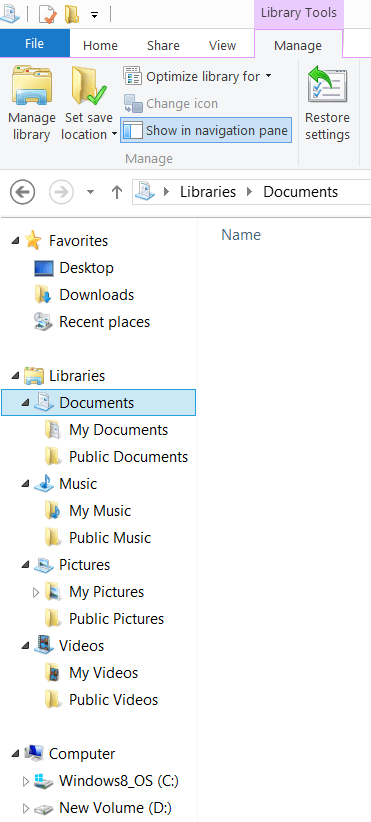
Task: Click the Properties quick access icon
Action: click(x=48, y=14)
